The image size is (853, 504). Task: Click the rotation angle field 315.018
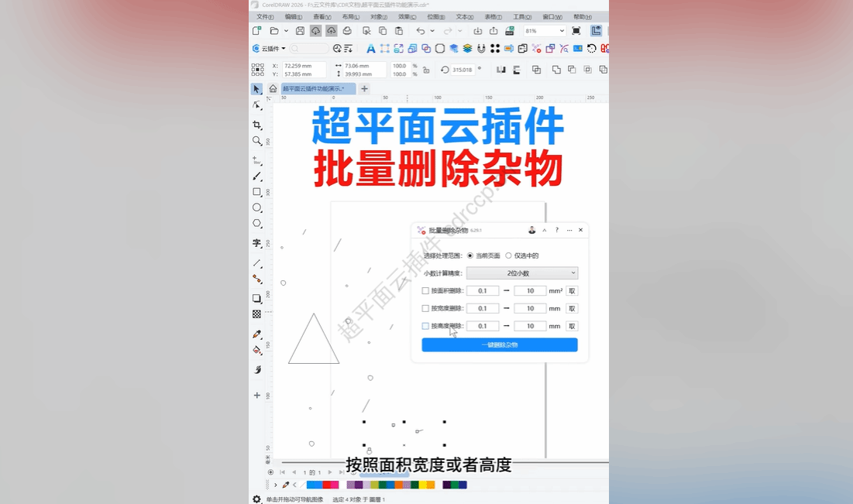pos(463,70)
